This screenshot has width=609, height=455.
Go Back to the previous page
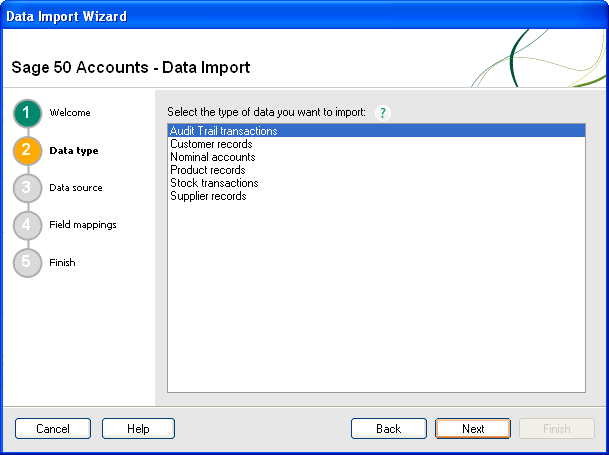[388, 429]
